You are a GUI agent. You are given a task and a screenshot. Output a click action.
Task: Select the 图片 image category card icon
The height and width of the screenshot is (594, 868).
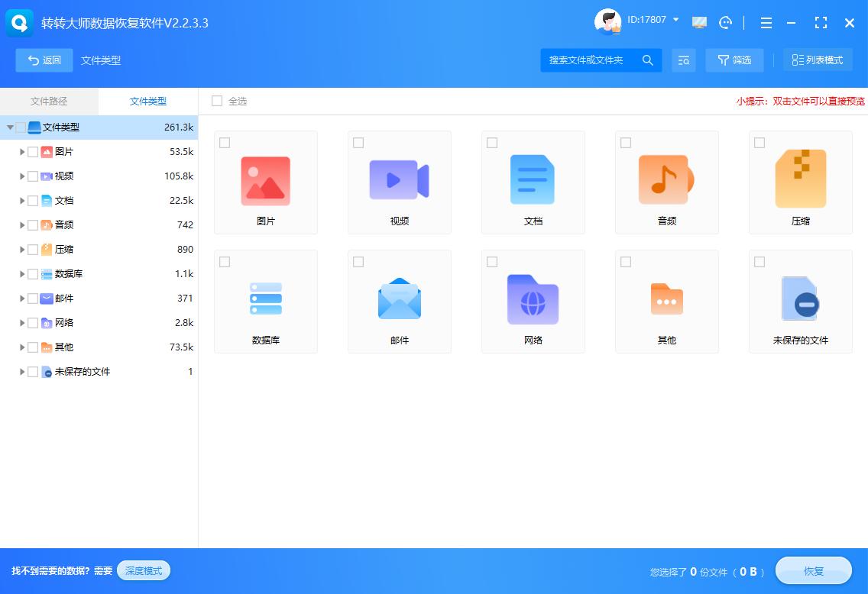point(265,179)
